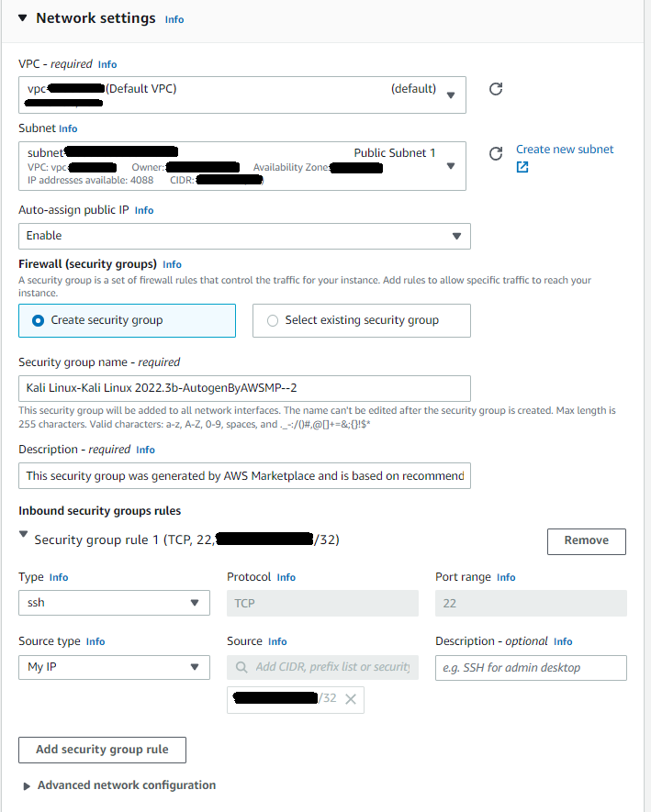Screen dimensions: 651x812
Task: Click Add security group rule button
Action: 102,749
